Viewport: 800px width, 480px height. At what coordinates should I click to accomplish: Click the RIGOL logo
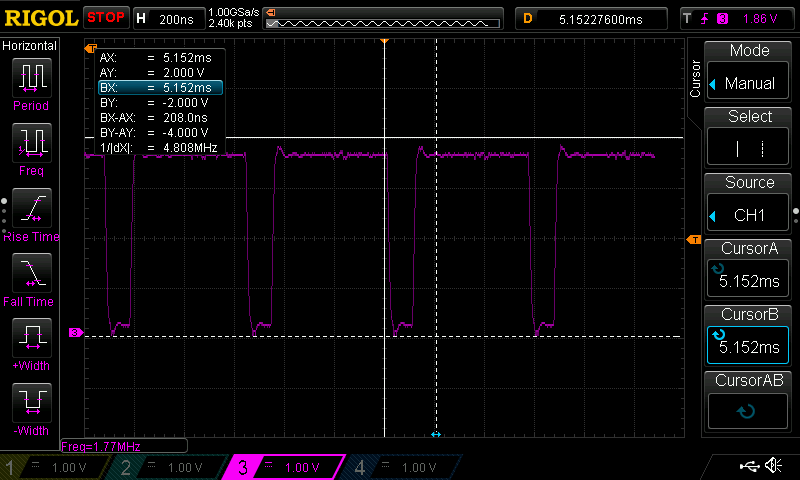point(41,18)
